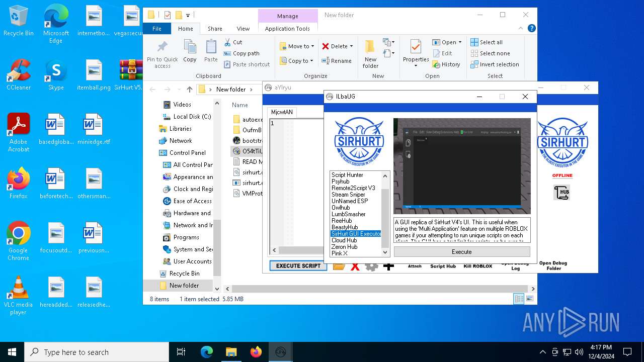The height and width of the screenshot is (362, 644).
Task: Select Cloud Hub in script list
Action: point(344,240)
